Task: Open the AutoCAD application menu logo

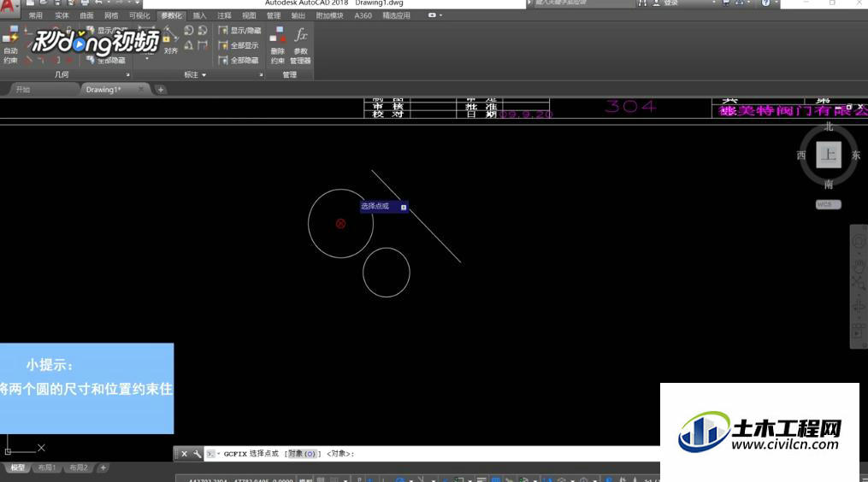Action: click(9, 7)
